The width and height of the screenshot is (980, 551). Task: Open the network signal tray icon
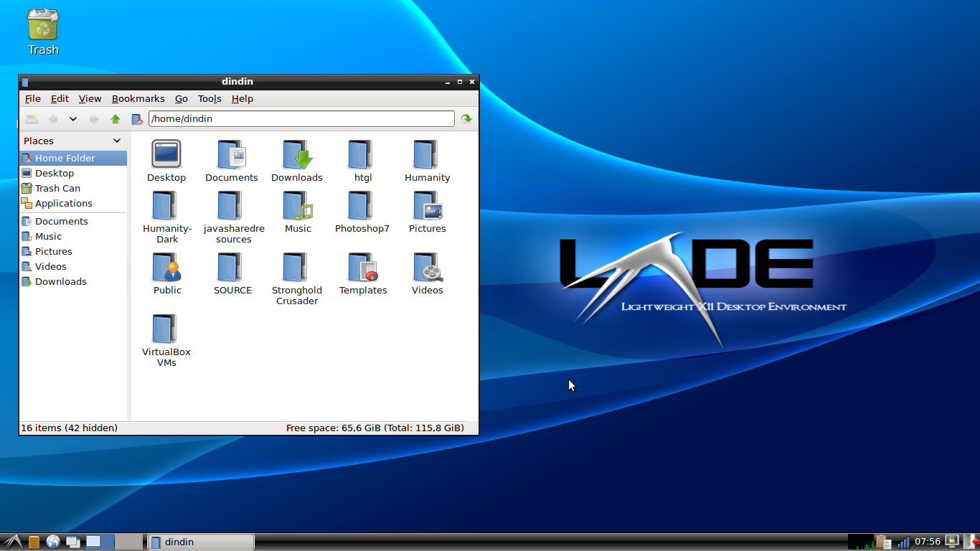(x=903, y=542)
